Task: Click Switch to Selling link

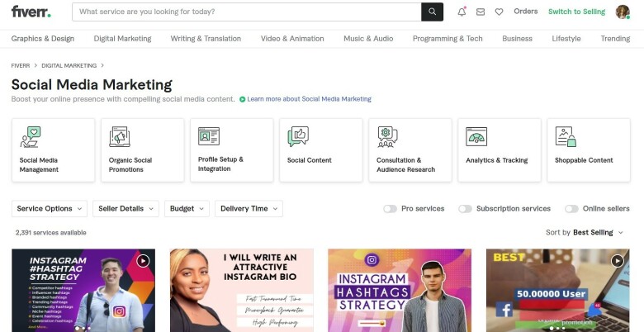Action: tap(576, 12)
